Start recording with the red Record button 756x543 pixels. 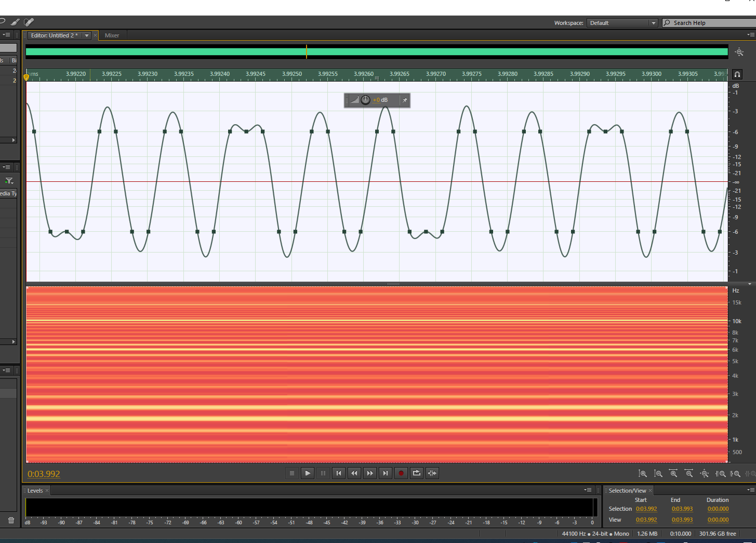(x=401, y=473)
